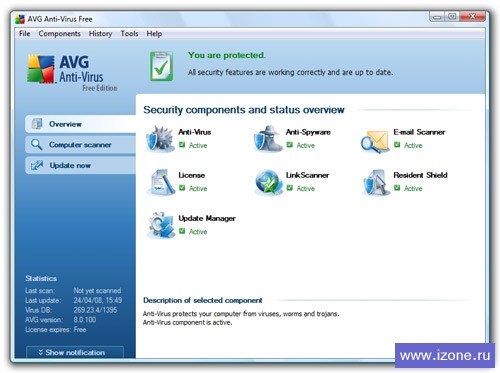
Task: Open the File menu
Action: tap(25, 34)
